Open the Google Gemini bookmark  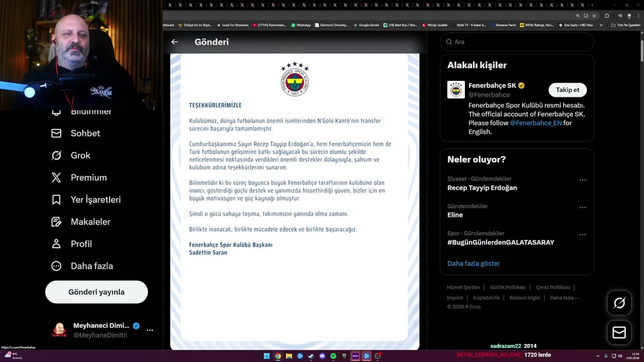click(366, 25)
